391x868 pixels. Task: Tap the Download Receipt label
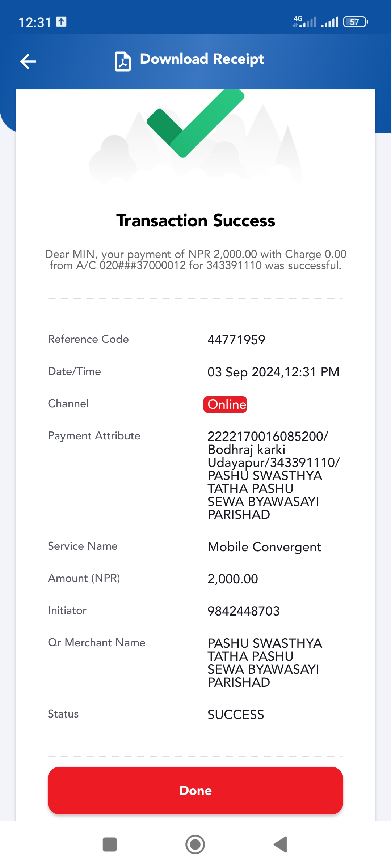(x=202, y=59)
